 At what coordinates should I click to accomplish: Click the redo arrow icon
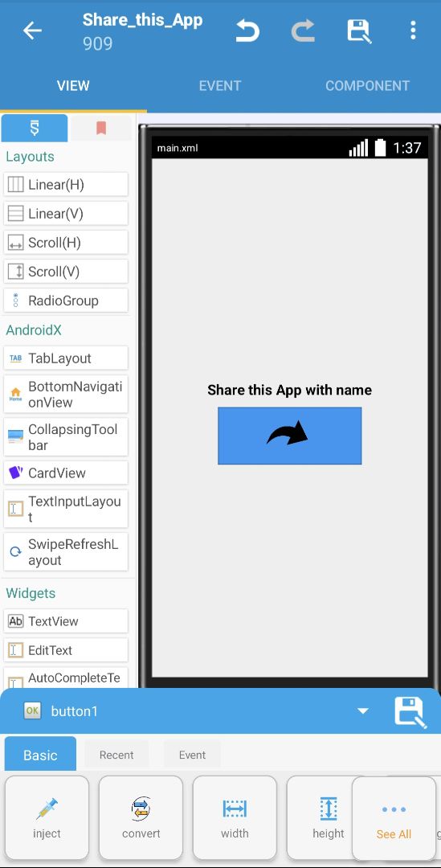pos(303,31)
